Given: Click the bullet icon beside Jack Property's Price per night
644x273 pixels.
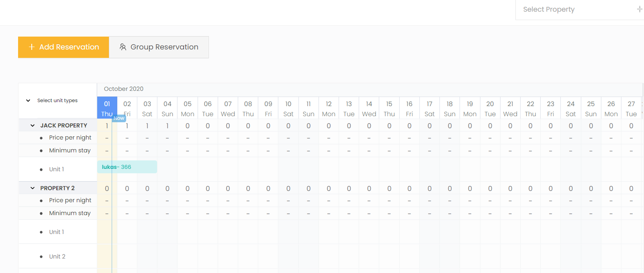Looking at the screenshot, I should [x=41, y=138].
